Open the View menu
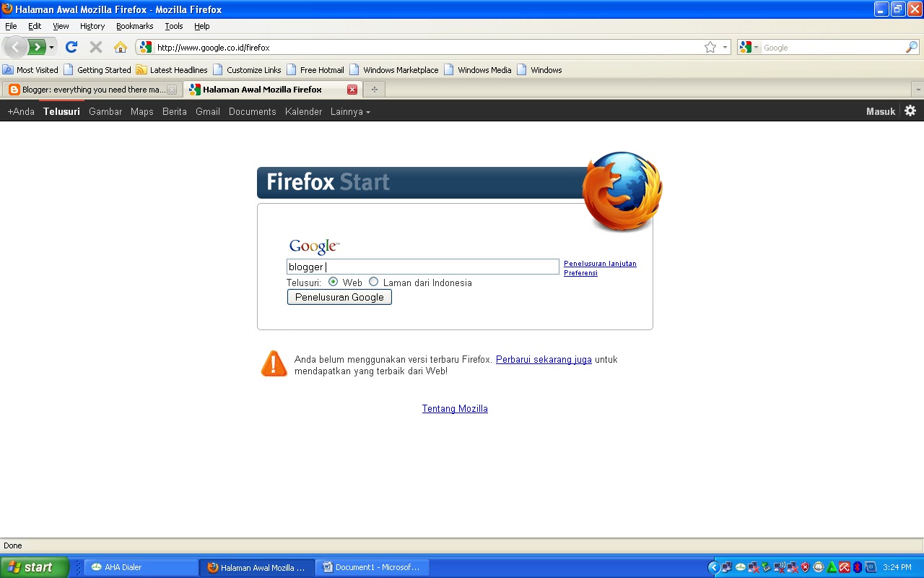924x578 pixels. point(61,26)
